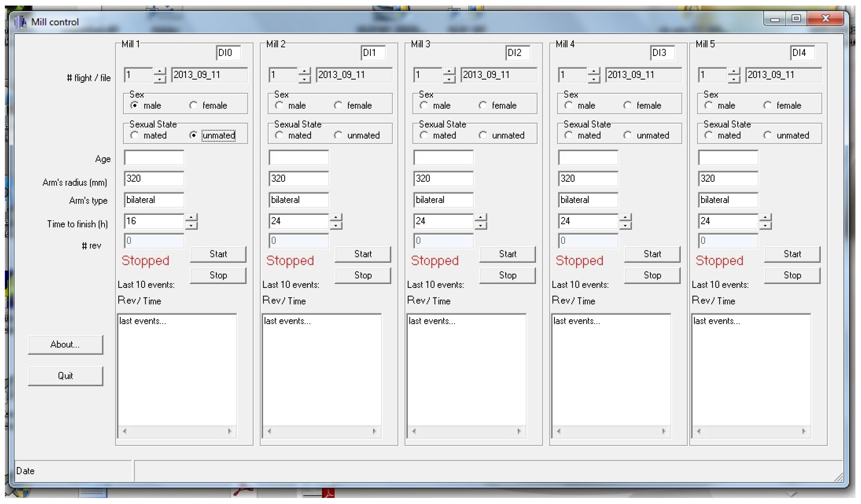Open the About dialog
Screen dimensions: 861x504
click(65, 345)
